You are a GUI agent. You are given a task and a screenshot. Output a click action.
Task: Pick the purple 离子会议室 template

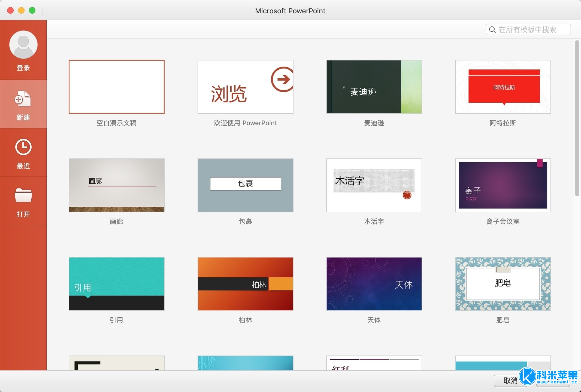tap(503, 185)
